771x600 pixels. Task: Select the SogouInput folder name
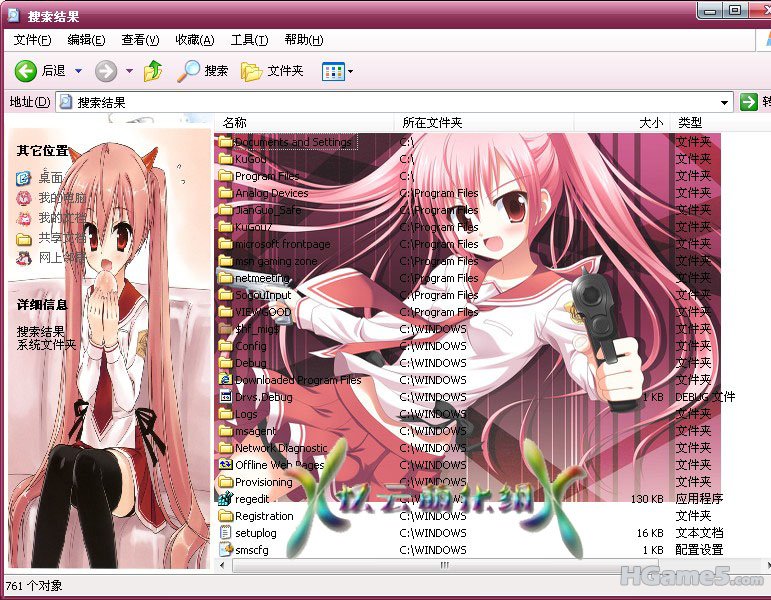[x=263, y=295]
